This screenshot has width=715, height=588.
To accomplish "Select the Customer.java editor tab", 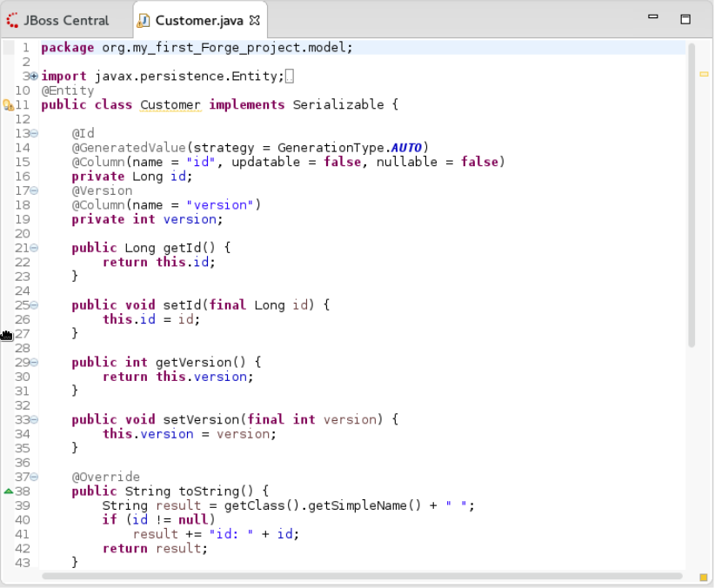I will pos(199,21).
